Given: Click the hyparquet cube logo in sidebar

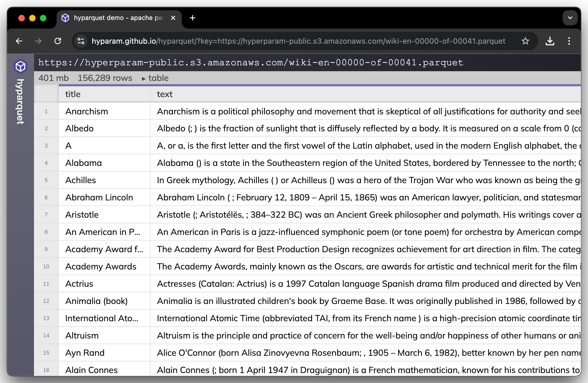Looking at the screenshot, I should click(x=20, y=66).
